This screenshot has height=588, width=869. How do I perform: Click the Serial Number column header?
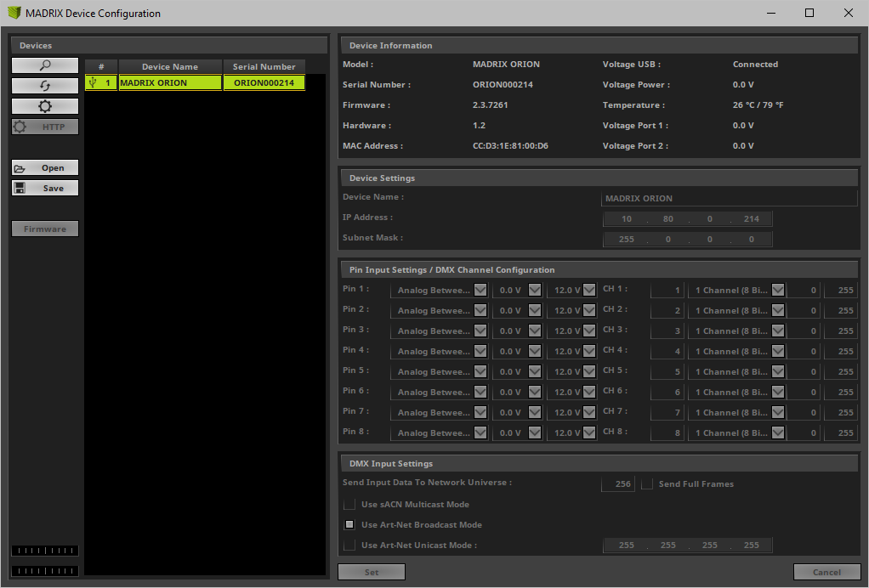click(x=264, y=66)
